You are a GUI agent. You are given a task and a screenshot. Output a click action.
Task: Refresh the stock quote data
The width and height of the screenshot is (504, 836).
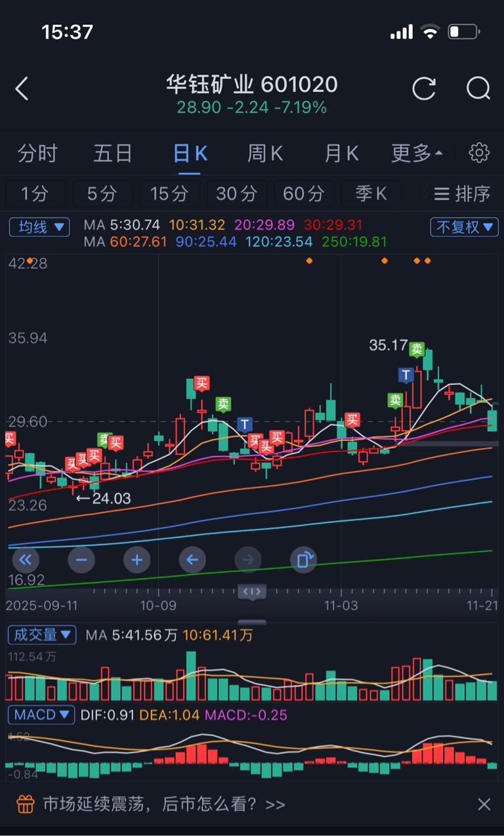click(424, 88)
